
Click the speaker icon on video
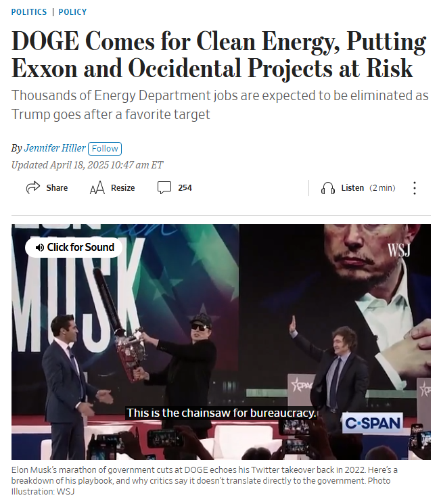click(40, 248)
